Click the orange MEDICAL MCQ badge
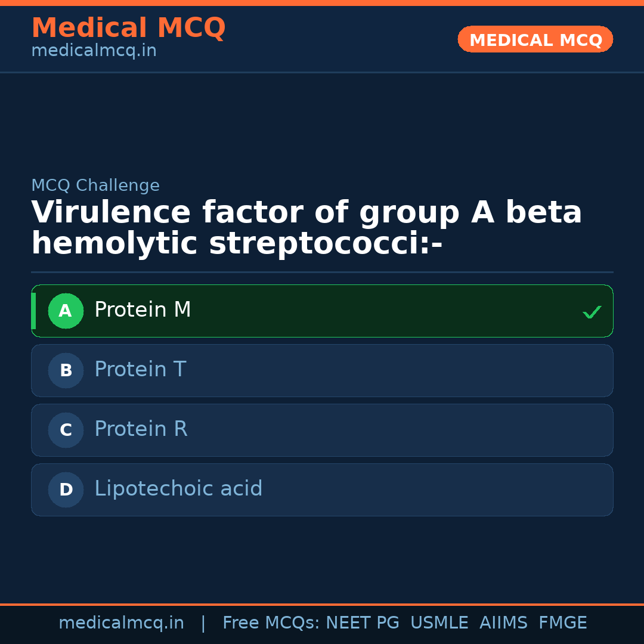Viewport: 644px width, 644px height. coord(535,39)
